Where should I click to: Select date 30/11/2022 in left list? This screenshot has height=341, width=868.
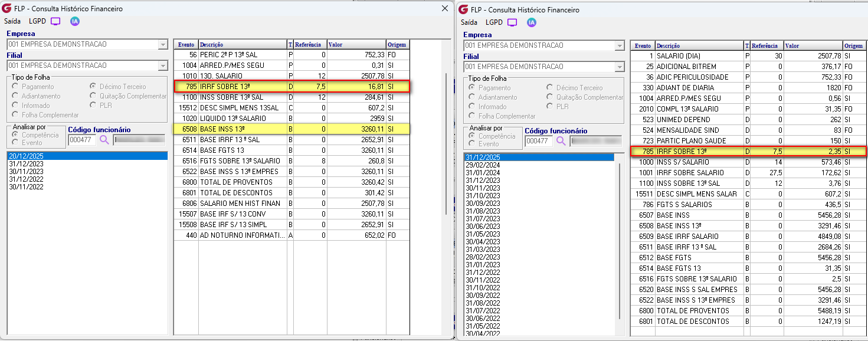87,186
